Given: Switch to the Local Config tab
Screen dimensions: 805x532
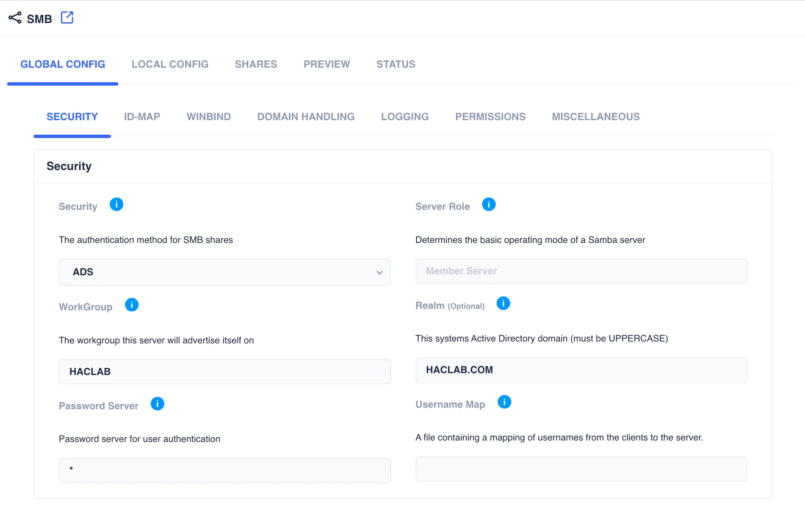Looking at the screenshot, I should pos(170,64).
